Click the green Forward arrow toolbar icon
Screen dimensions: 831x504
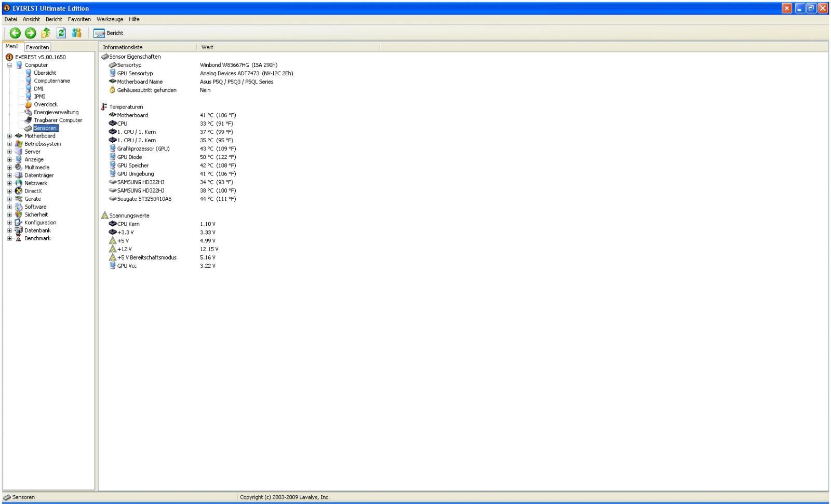(x=31, y=33)
